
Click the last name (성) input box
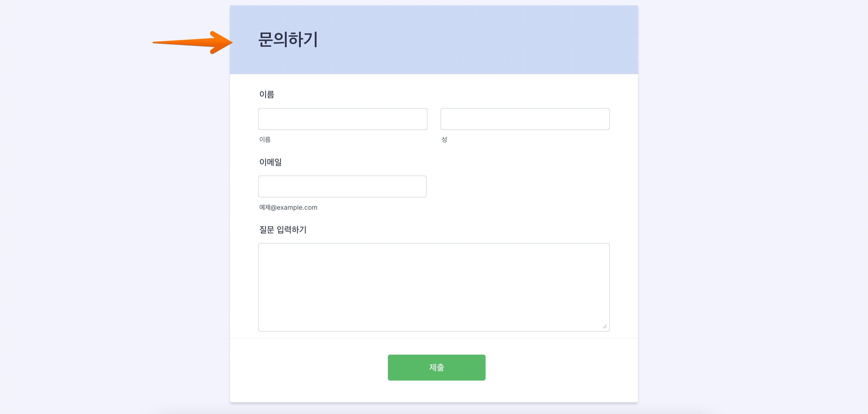525,119
